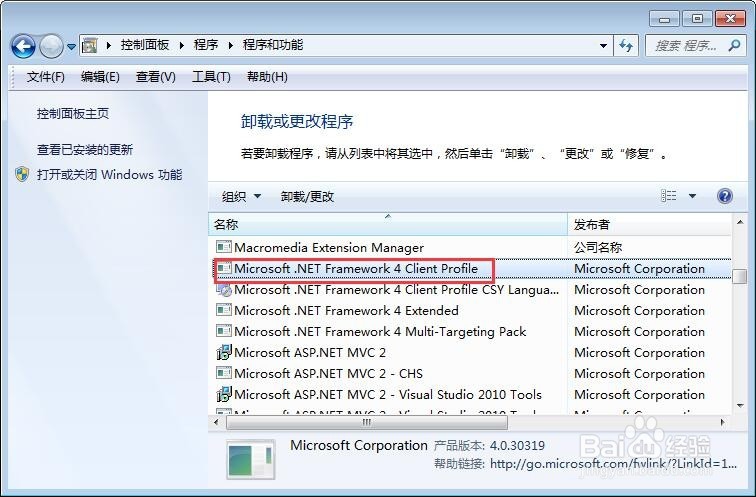Click the Microsoft ASP.NET MVC 2 installer icon
Image resolution: width=756 pixels, height=497 pixels.
224,352
